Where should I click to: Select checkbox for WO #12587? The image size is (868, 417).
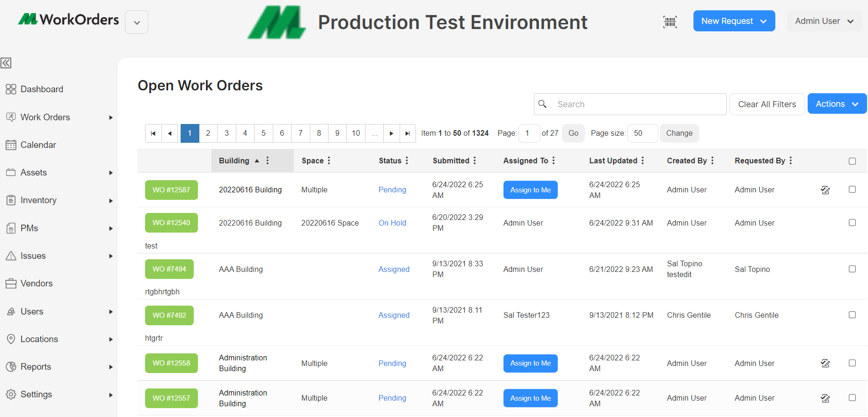click(852, 190)
